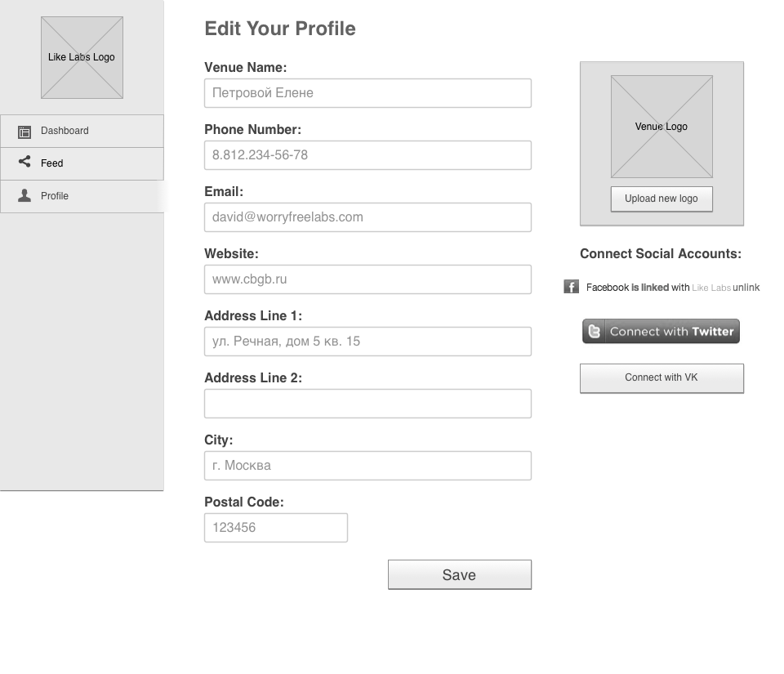
Task: Click the Twitter bird icon
Action: click(x=595, y=332)
